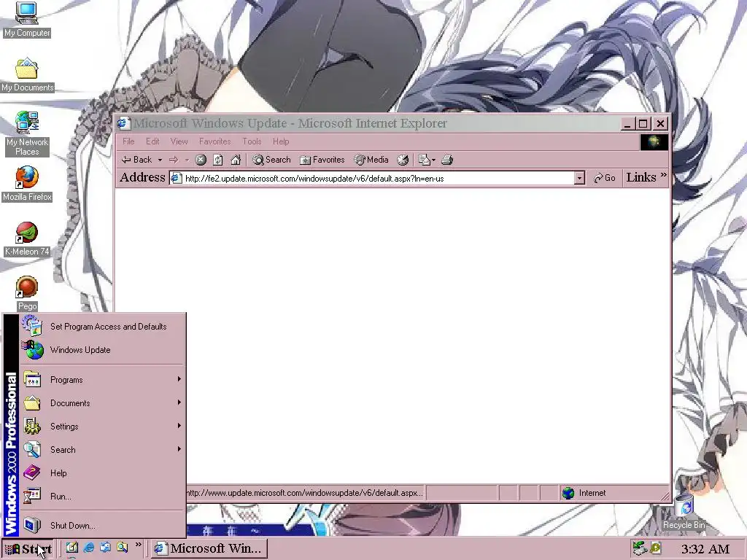
Task: Open the Search pane in IE toolbar
Action: point(271,160)
